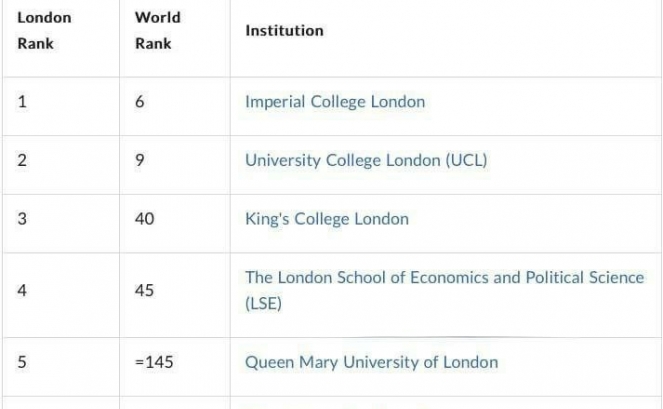
Task: Click world rank value 9
Action: pyautogui.click(x=140, y=160)
